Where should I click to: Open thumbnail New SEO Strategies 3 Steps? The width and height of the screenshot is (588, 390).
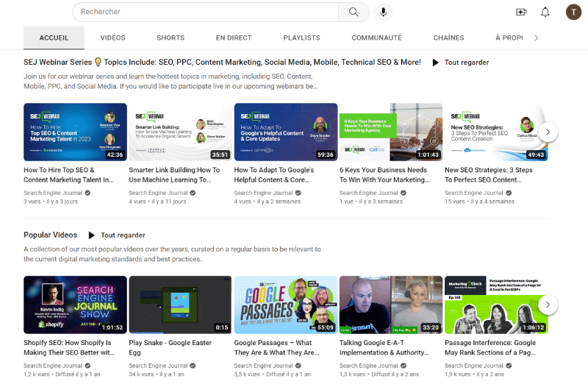tap(496, 132)
